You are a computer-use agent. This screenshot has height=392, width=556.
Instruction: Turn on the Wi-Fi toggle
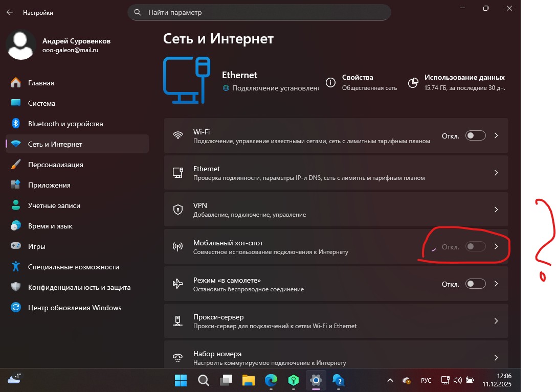pos(475,135)
